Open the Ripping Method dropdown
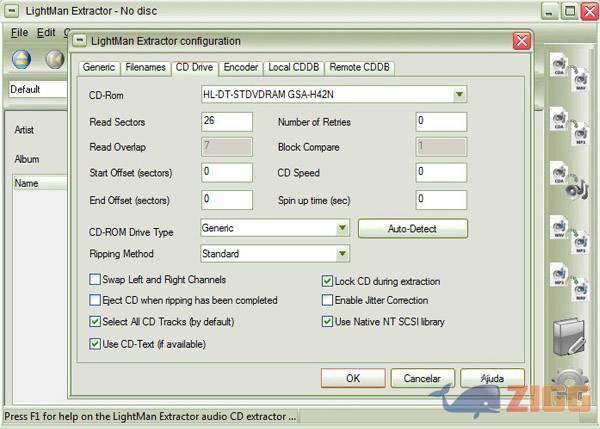The height and width of the screenshot is (429, 600). (342, 254)
